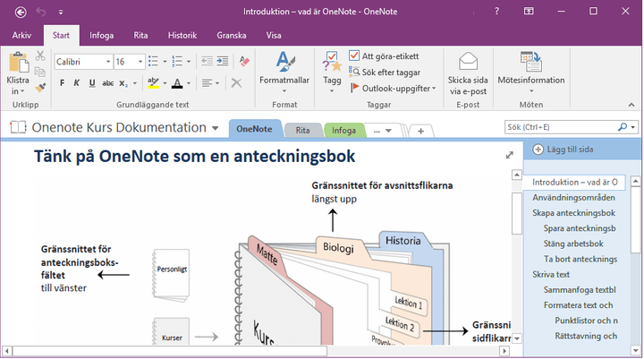Apply a bulleted list
Viewport: 644px width, 359px height.
click(x=153, y=61)
